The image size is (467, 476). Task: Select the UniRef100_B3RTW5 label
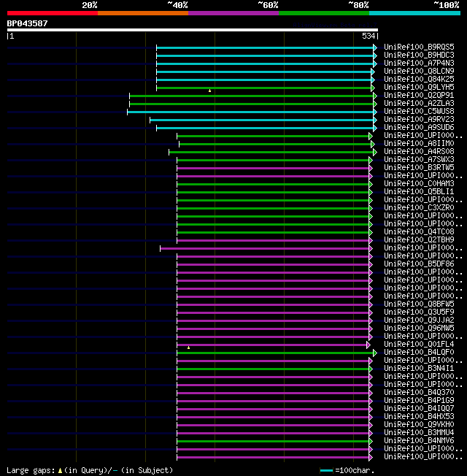click(x=419, y=168)
